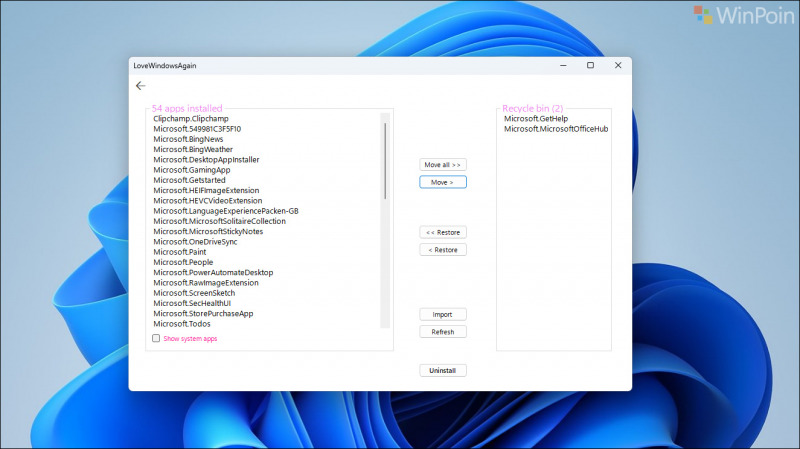
Task: Select Microsoft.549981C3F5F10 entry
Action: 197,129
